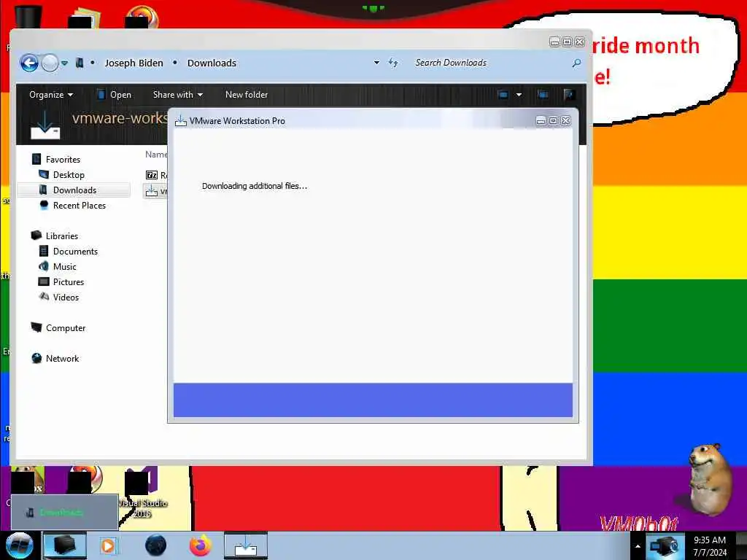Minimize the VMware Workstation Pro dialog
The image size is (747, 560).
click(541, 121)
